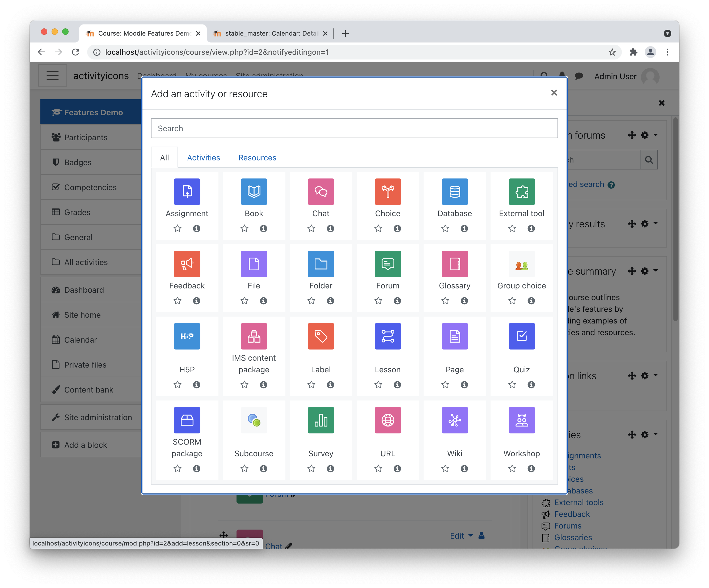Choose the Page resource icon
Screen dimensions: 709x588
click(x=455, y=336)
